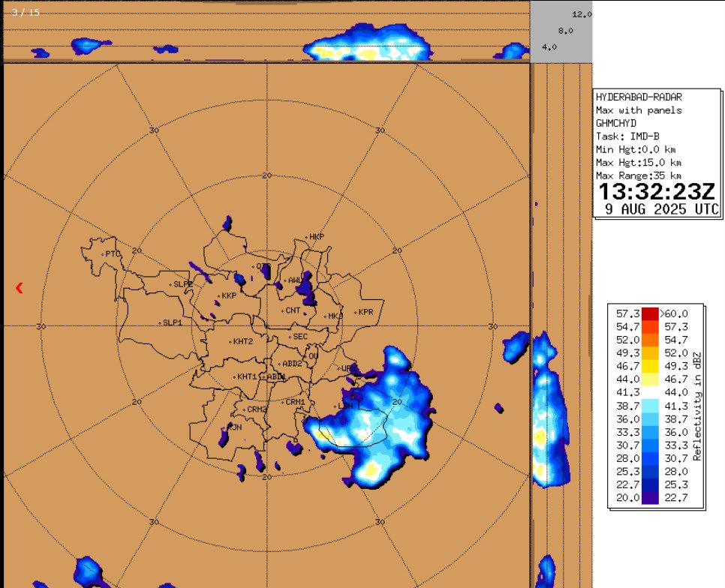
Task: Click the RJN station label
Action: [234, 427]
